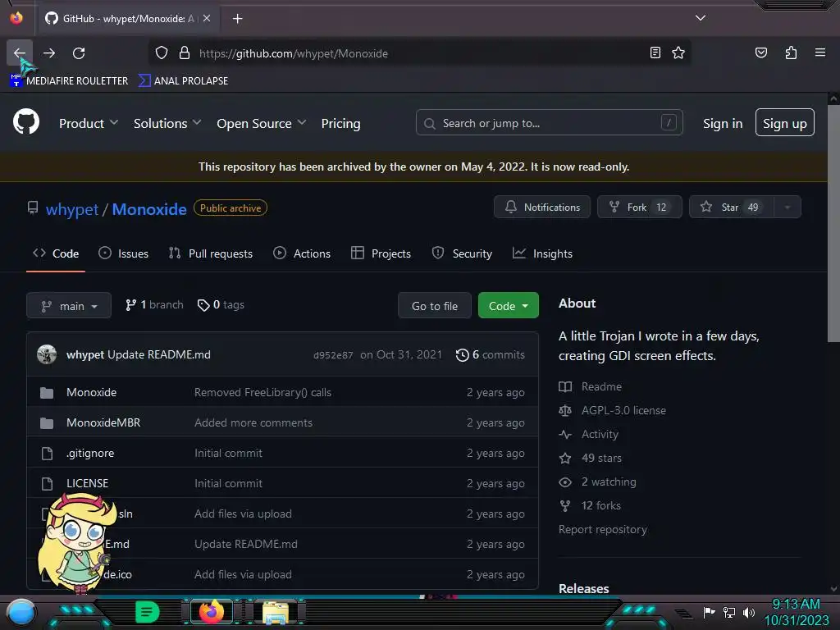Select the Code tab

click(56, 253)
